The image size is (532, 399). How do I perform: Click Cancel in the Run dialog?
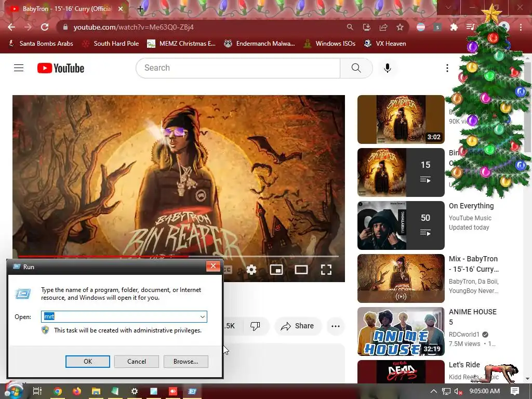click(137, 362)
